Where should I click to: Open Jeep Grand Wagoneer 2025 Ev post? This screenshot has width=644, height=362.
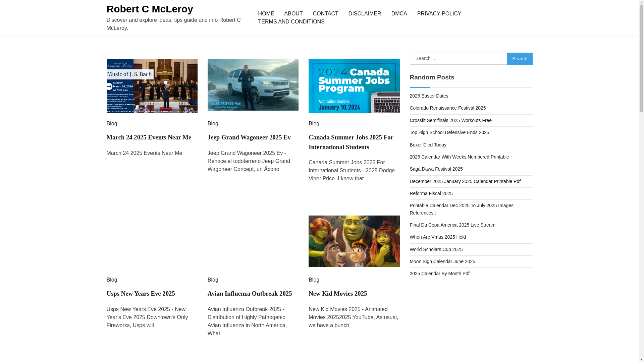[x=249, y=137]
